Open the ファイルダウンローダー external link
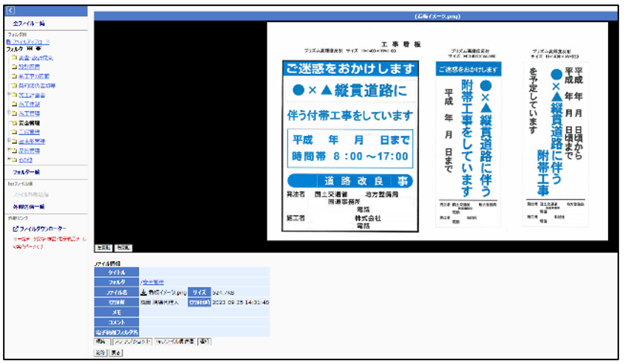 point(44,229)
